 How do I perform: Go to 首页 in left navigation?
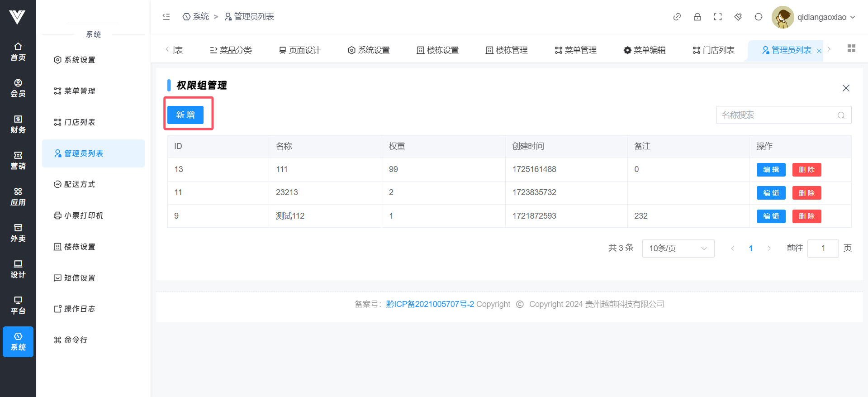tap(18, 52)
